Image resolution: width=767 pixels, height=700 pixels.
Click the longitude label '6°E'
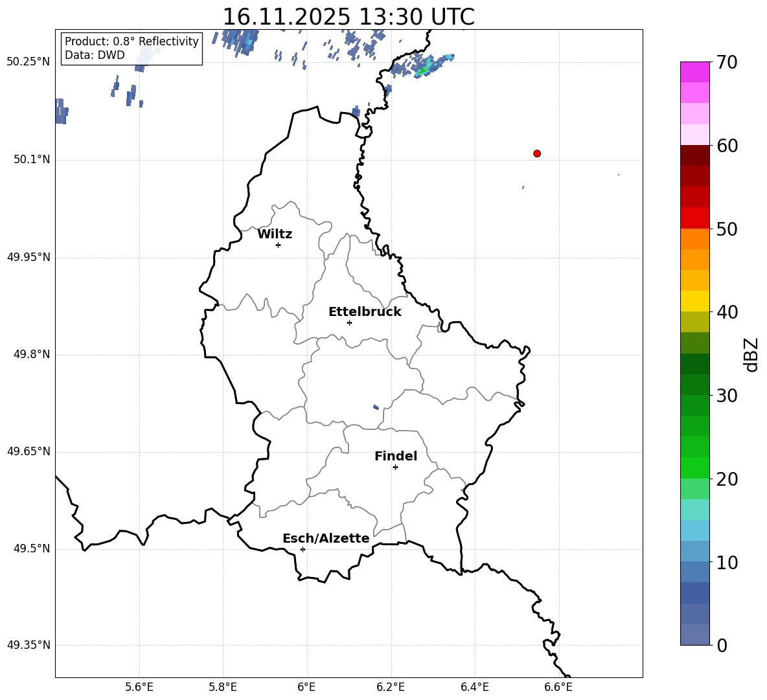pyautogui.click(x=306, y=687)
